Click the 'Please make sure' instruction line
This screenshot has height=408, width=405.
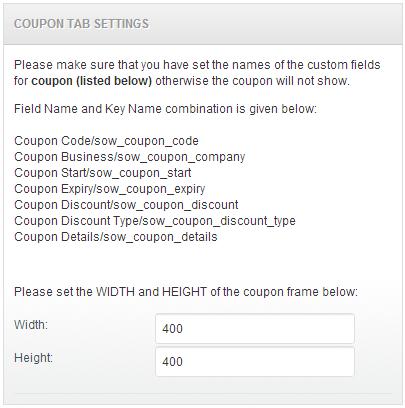click(x=197, y=65)
